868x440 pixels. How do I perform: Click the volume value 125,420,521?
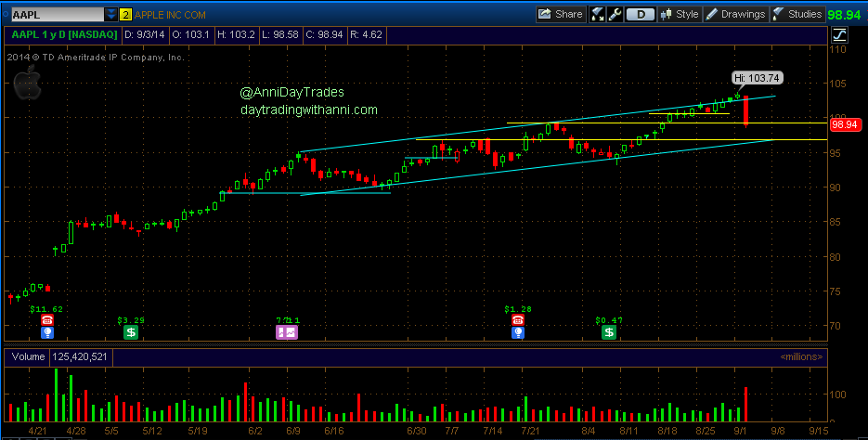point(81,357)
